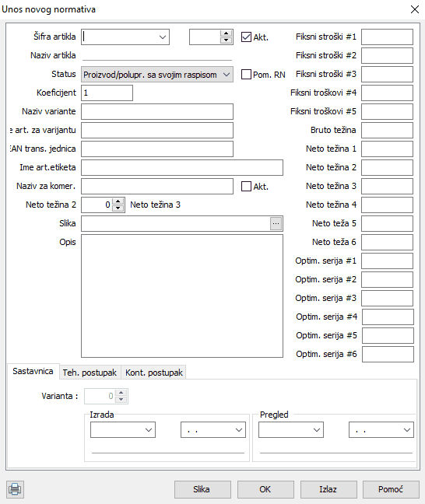Switch to the Teh. postupak tab
This screenshot has width=425, height=504.
[90, 373]
